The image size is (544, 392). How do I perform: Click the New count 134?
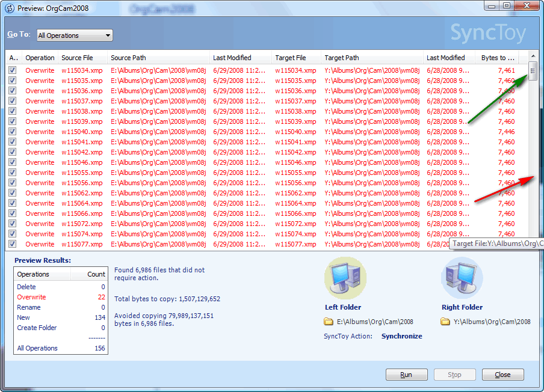100,317
